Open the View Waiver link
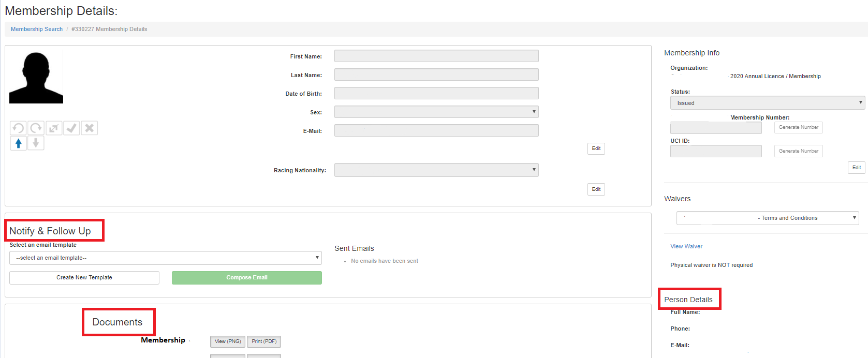Image resolution: width=868 pixels, height=358 pixels. pos(686,246)
